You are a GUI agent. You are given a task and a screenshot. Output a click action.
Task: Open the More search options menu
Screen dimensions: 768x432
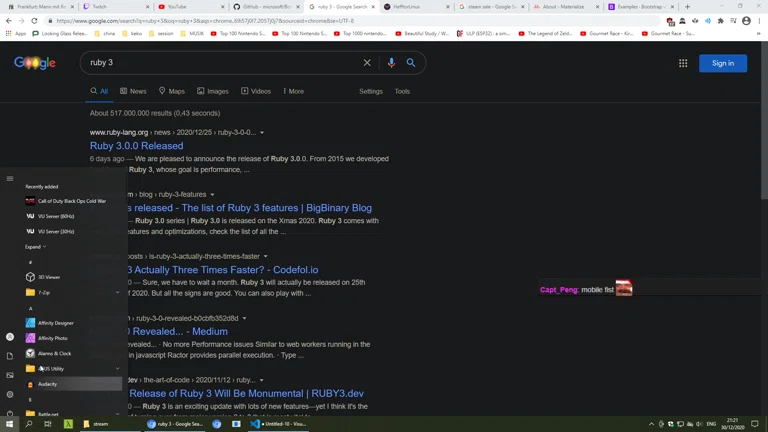293,91
